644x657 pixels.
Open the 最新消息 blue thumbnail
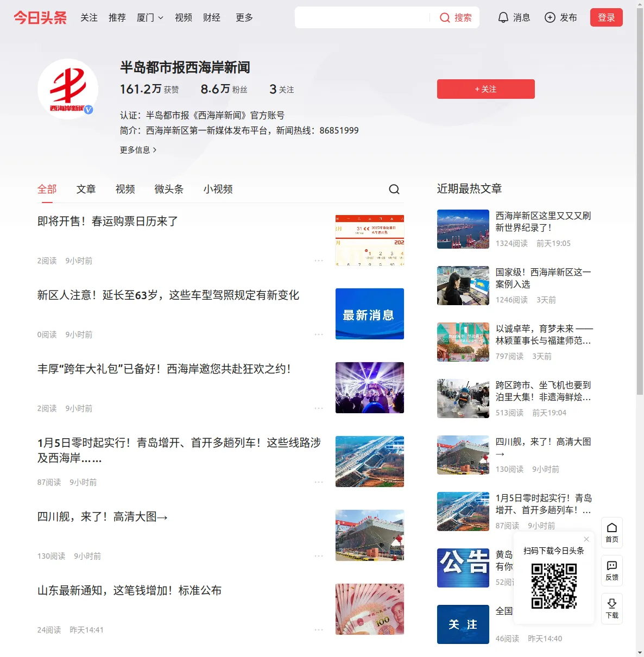370,314
